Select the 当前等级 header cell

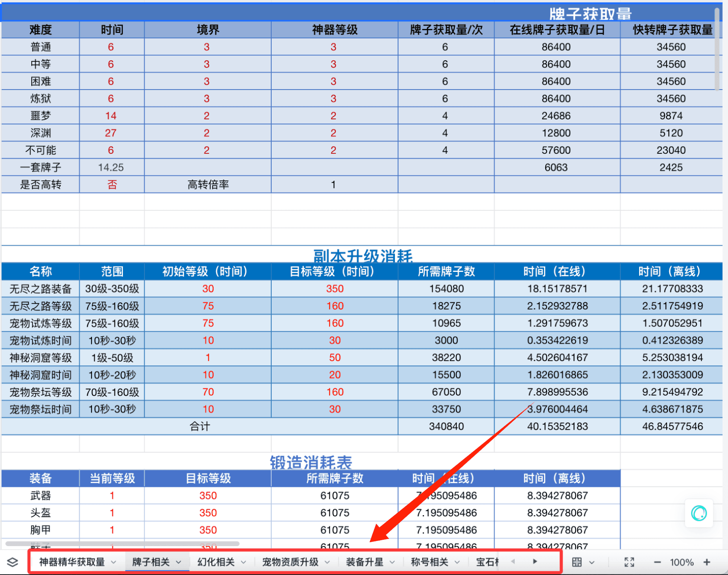pos(112,478)
